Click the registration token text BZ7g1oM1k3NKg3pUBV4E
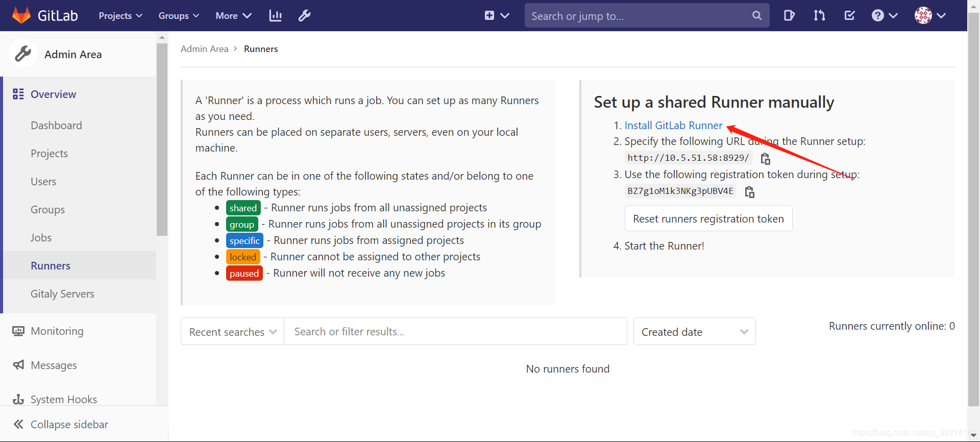Screen dimensions: 980x442 click(680, 191)
